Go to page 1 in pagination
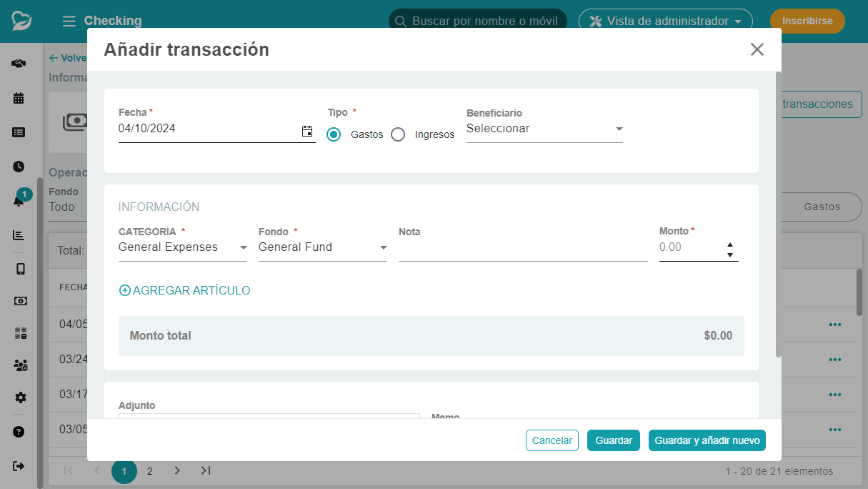Image resolution: width=868 pixels, height=489 pixels. pyautogui.click(x=124, y=471)
